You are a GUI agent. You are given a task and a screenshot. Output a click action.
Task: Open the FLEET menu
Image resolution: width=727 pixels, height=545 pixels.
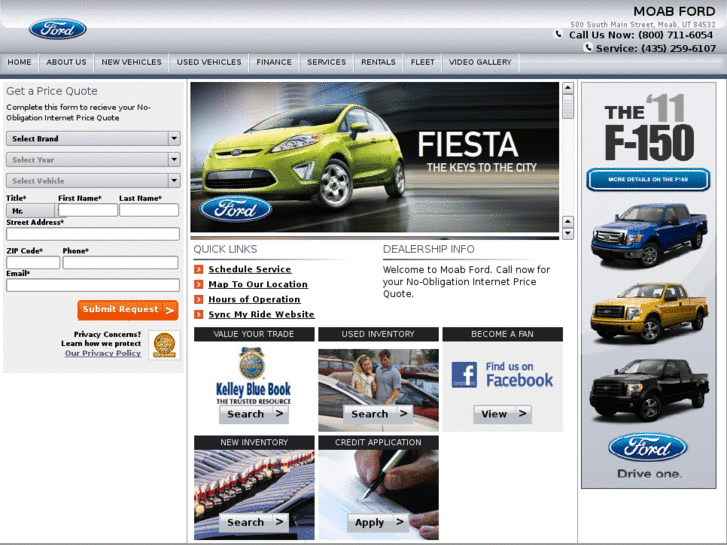click(x=422, y=62)
